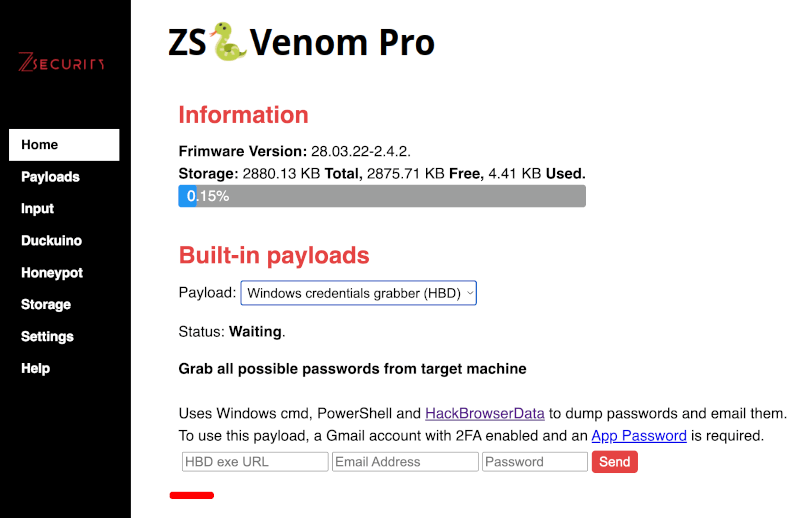Click the green snake icon in title
Viewport: 800px width, 518px height.
coord(228,43)
